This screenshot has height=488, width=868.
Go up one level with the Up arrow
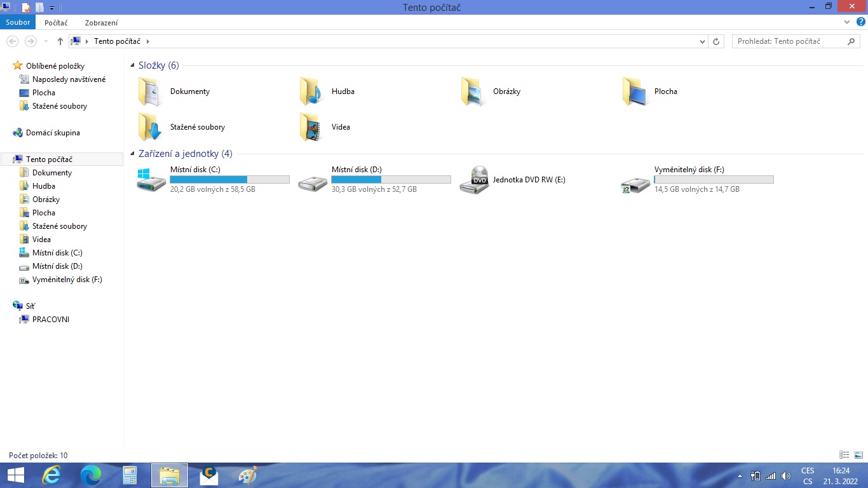click(x=60, y=41)
